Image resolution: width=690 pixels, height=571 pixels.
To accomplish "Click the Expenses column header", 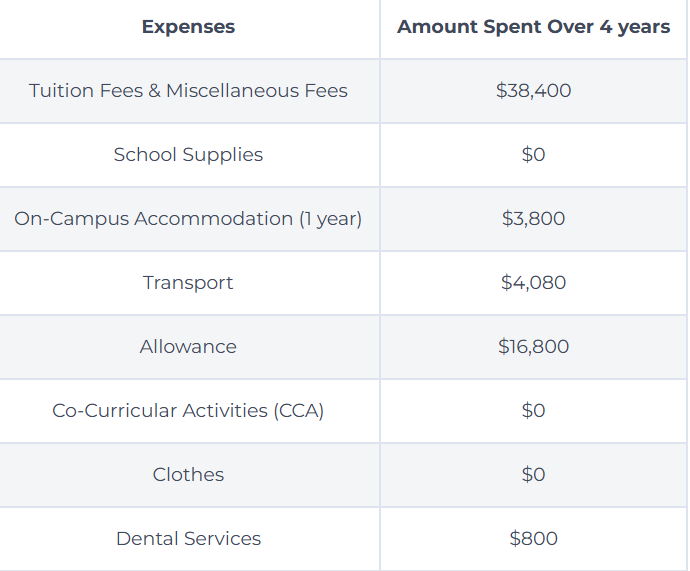I will [188, 27].
